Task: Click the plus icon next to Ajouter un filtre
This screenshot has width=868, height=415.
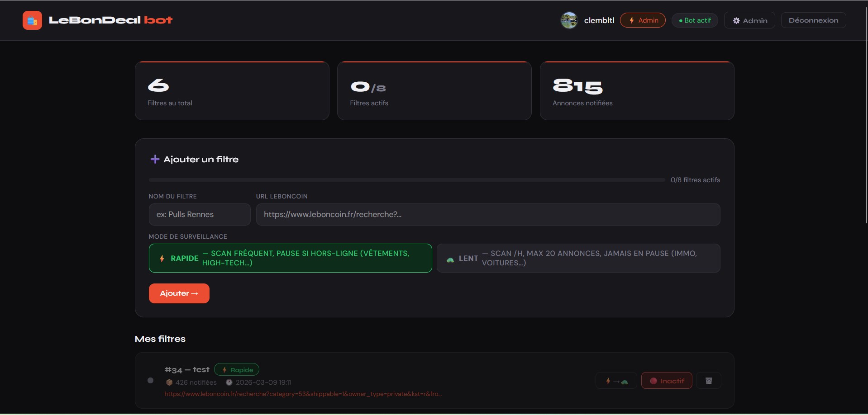Action: coord(155,159)
